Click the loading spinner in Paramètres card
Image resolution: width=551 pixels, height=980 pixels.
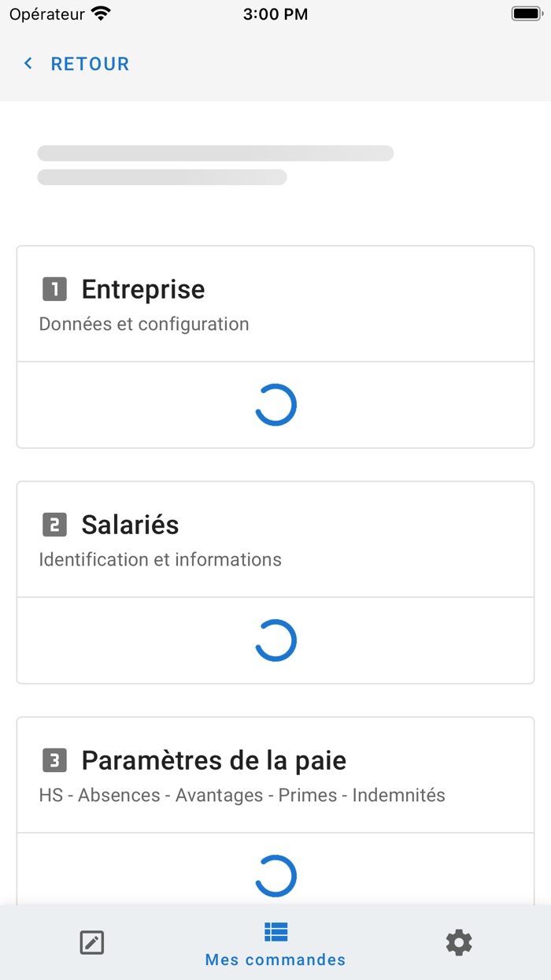pos(275,876)
